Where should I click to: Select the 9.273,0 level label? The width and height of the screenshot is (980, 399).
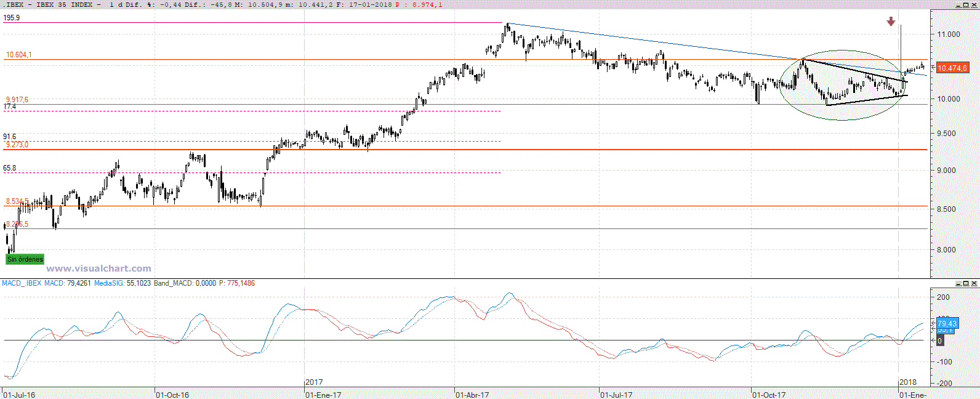pos(17,145)
